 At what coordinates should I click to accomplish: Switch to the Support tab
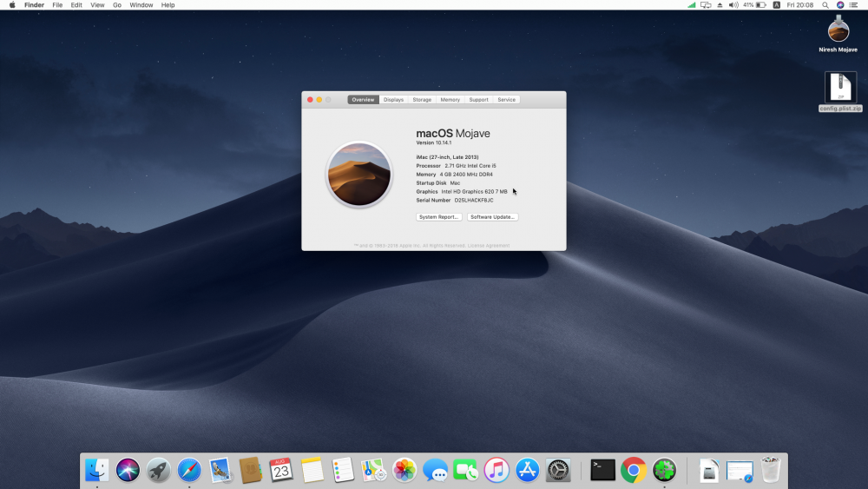click(479, 100)
